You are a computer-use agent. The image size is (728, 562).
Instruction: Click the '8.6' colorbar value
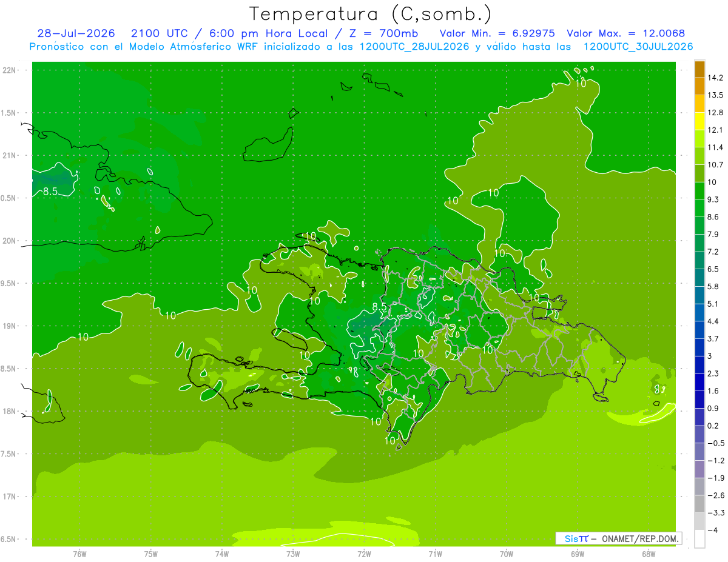(713, 217)
